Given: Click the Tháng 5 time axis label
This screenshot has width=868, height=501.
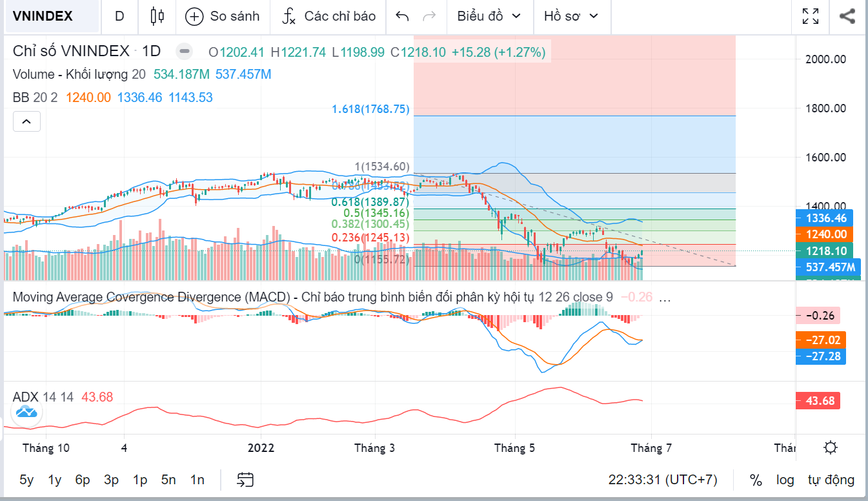Looking at the screenshot, I should (x=514, y=448).
